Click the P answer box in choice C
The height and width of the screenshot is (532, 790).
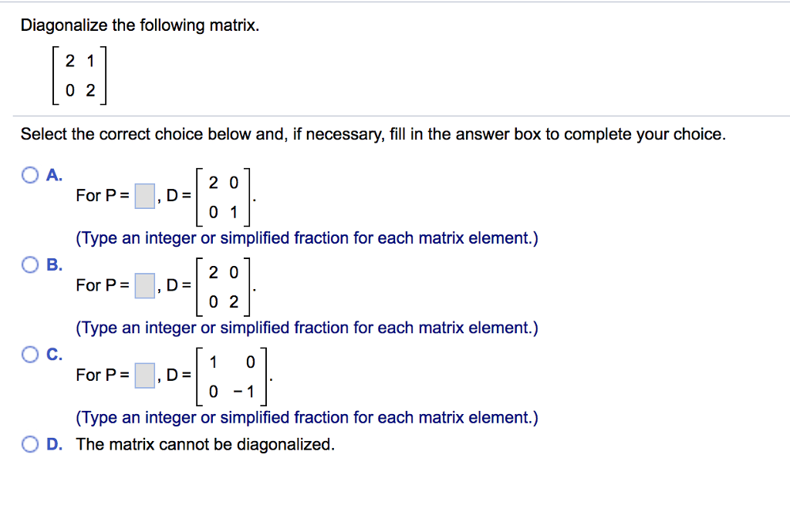click(x=144, y=375)
